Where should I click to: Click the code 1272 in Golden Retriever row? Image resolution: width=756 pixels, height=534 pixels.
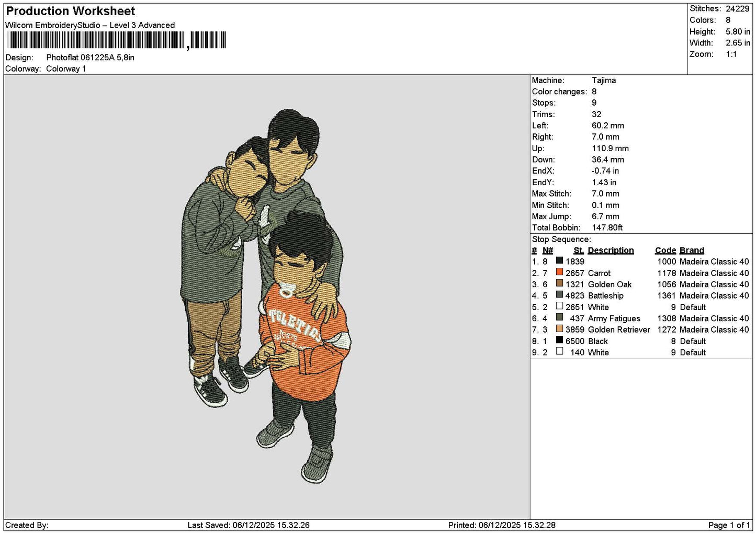[x=667, y=330]
